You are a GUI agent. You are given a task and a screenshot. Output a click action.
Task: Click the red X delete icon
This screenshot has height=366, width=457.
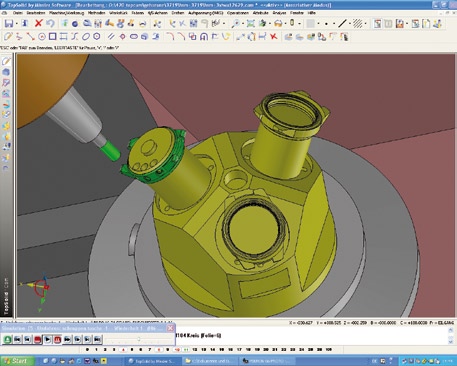[x=39, y=23]
